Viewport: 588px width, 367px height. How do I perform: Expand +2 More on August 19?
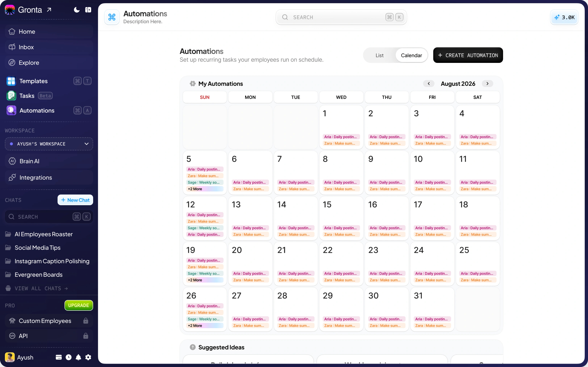(205, 280)
